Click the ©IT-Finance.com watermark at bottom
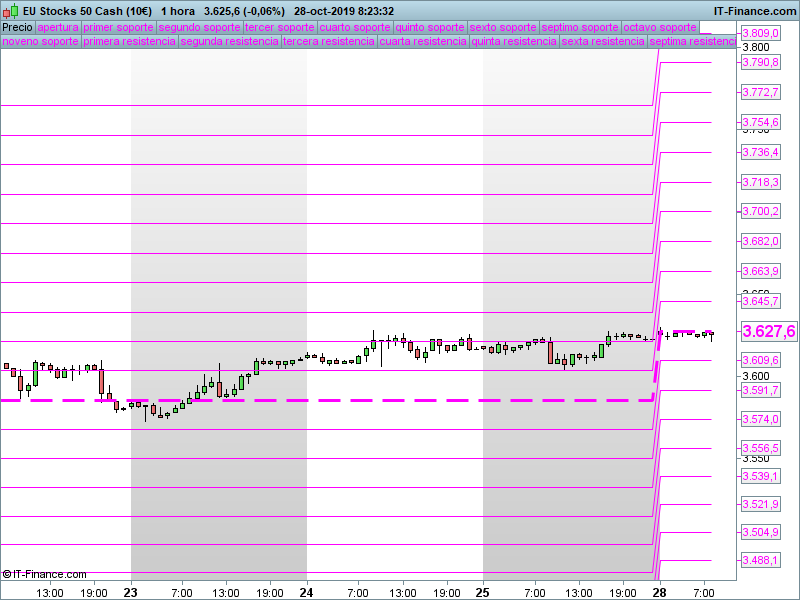 coord(44,574)
